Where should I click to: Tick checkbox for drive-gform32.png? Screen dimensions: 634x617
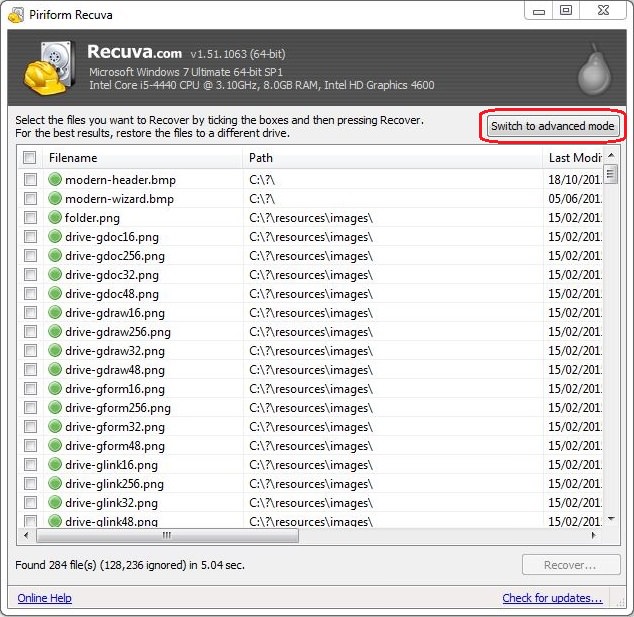click(30, 426)
